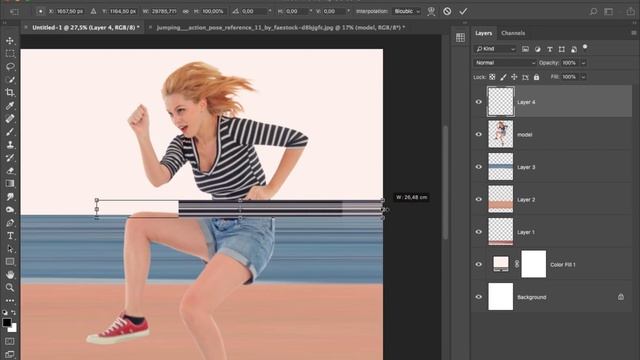Select the Sponge tool
Screen dimensions: 640x360
[x=10, y=210]
